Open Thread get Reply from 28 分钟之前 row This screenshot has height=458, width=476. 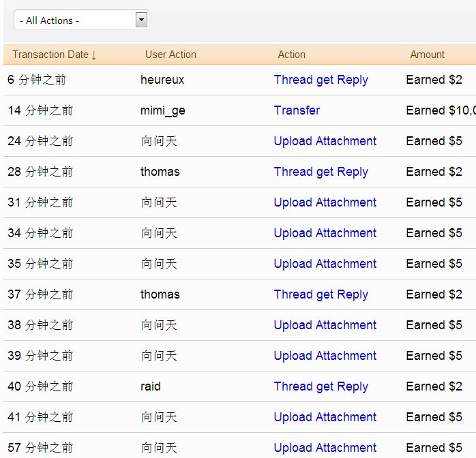tap(321, 172)
